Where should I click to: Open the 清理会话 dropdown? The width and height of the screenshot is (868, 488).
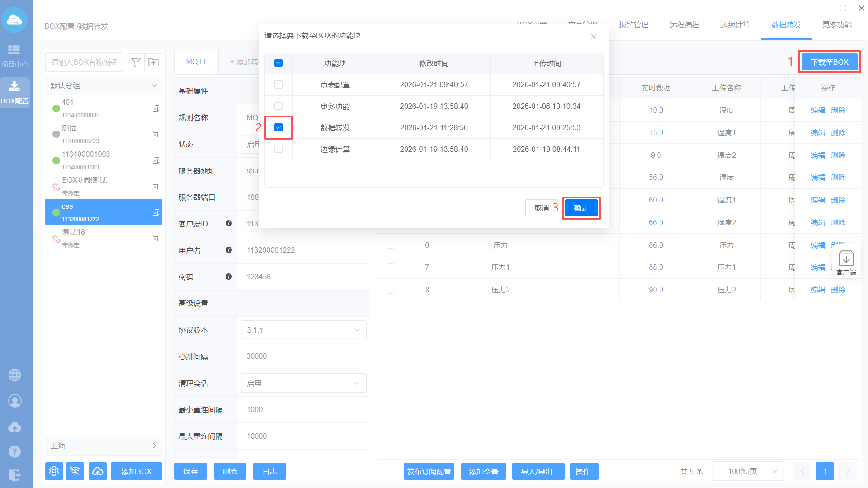point(303,383)
